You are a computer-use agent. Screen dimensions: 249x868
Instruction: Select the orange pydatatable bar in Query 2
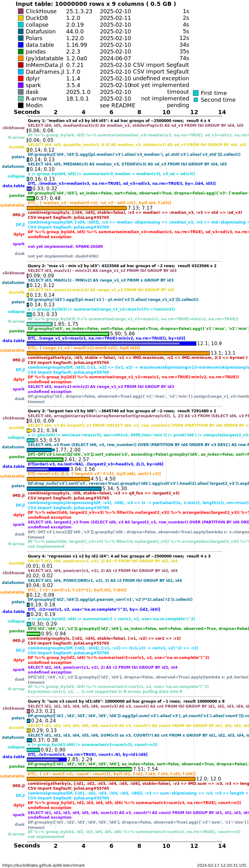coord(118,353)
